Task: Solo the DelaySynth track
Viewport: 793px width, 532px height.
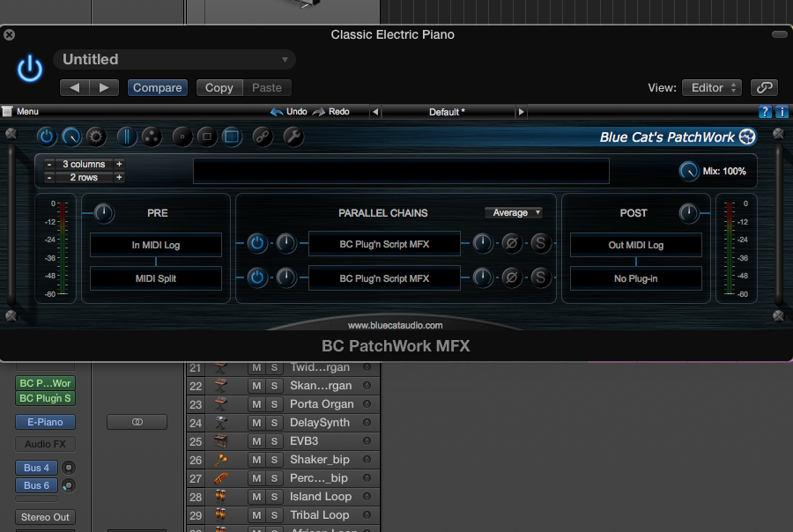Action: (x=274, y=423)
